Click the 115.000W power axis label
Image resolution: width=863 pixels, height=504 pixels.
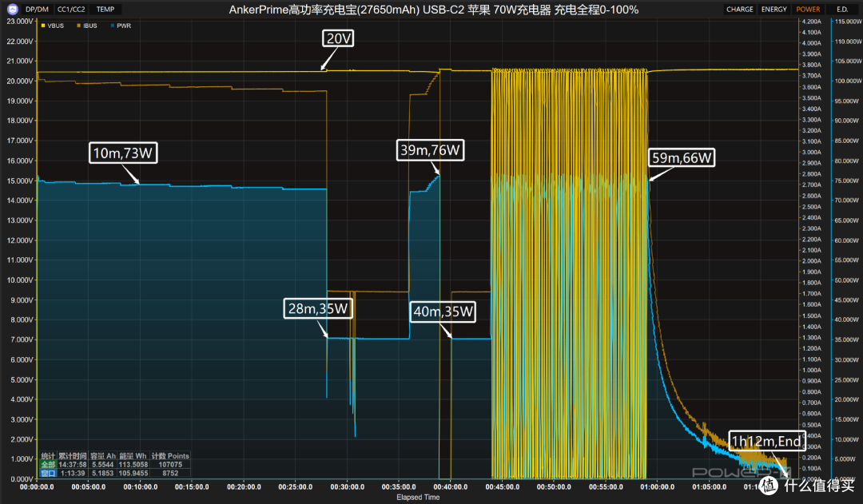(x=848, y=22)
